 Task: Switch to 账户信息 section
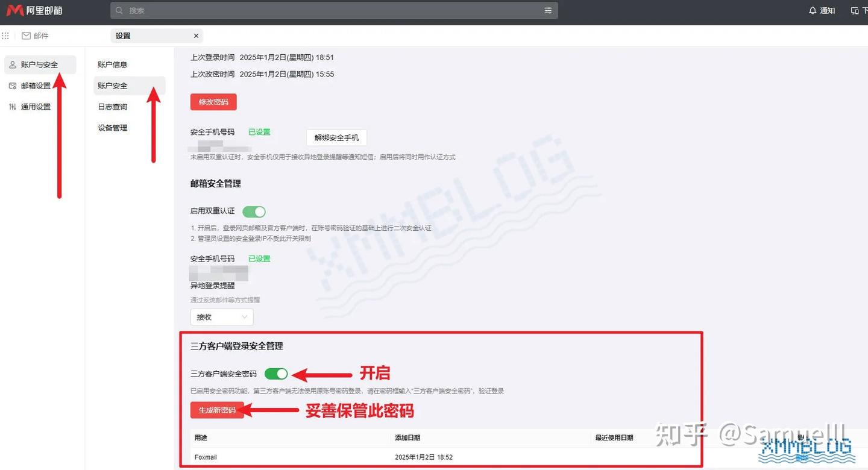[113, 64]
